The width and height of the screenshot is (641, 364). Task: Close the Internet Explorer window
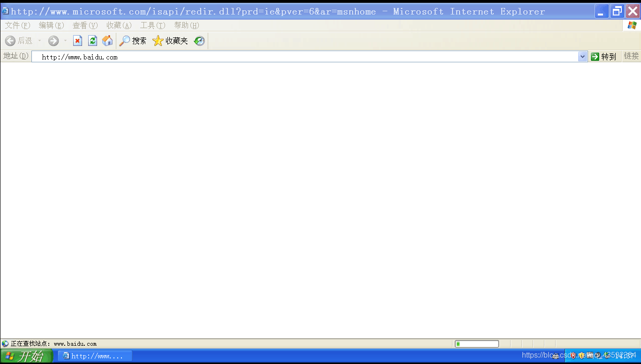coord(633,11)
